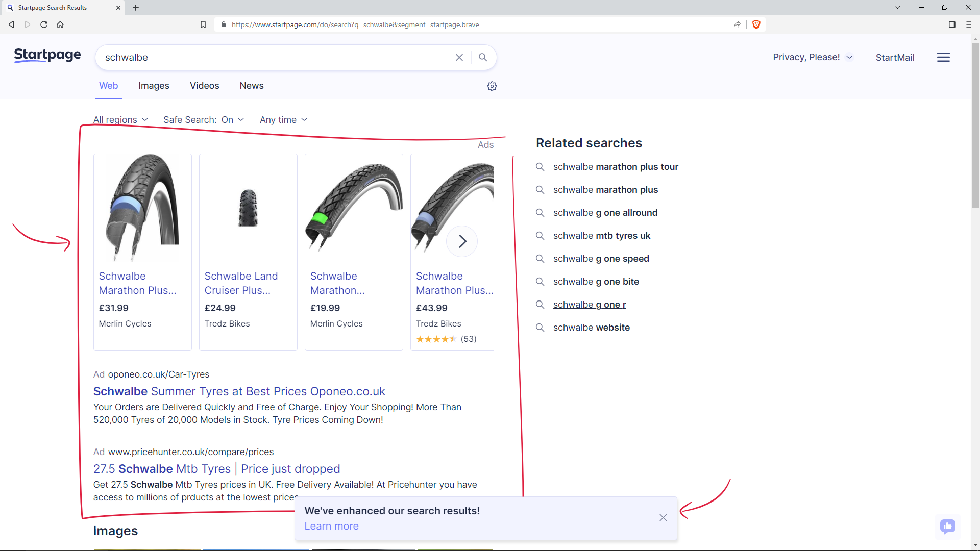Open the Privacy, Please! dropdown
Viewport: 980px width, 551px height.
point(812,57)
